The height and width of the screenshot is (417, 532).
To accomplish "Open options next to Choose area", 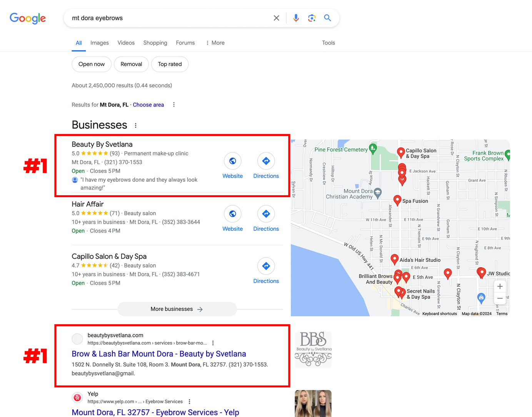I will pyautogui.click(x=174, y=105).
